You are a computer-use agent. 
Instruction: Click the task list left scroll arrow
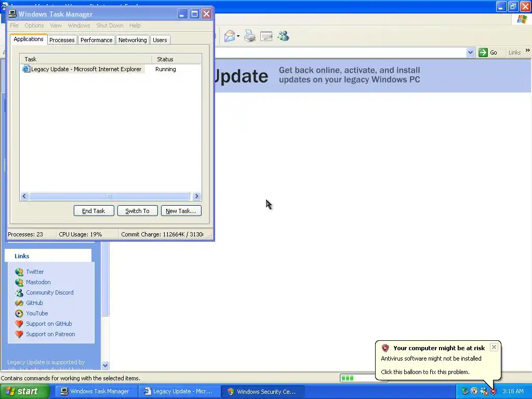click(x=24, y=196)
